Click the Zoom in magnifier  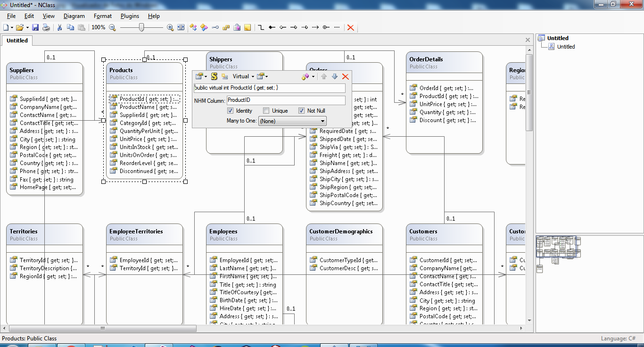(170, 27)
